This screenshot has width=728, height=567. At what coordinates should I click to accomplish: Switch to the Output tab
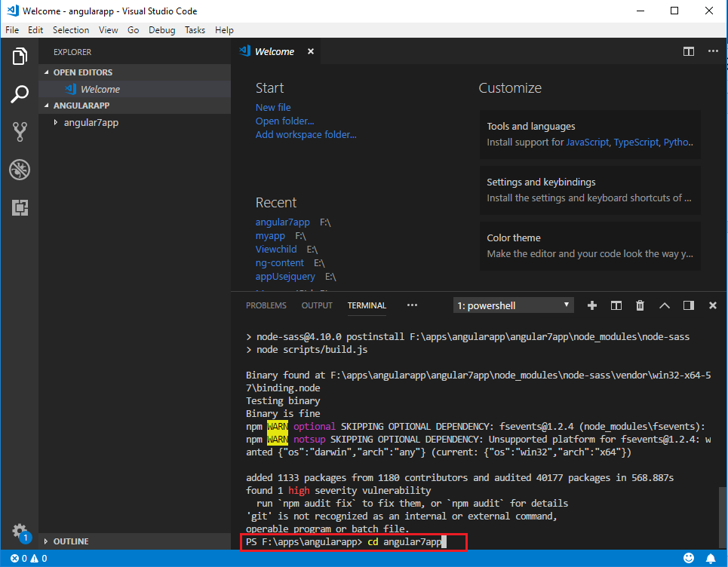317,305
